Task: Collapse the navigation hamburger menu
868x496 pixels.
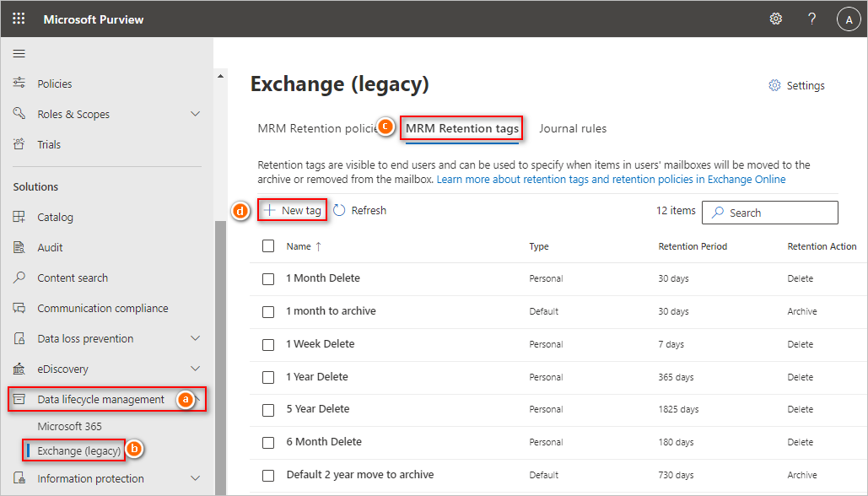Action: tap(19, 54)
